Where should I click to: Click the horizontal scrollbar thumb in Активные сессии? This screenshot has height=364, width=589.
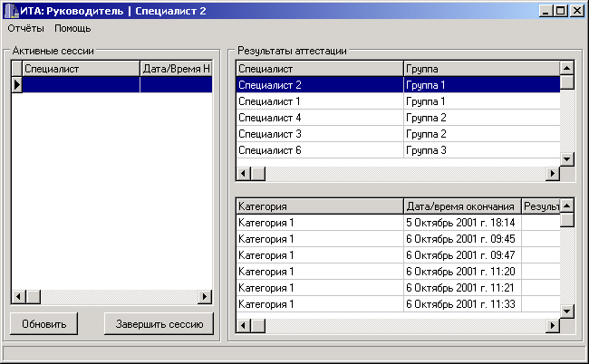[x=33, y=297]
